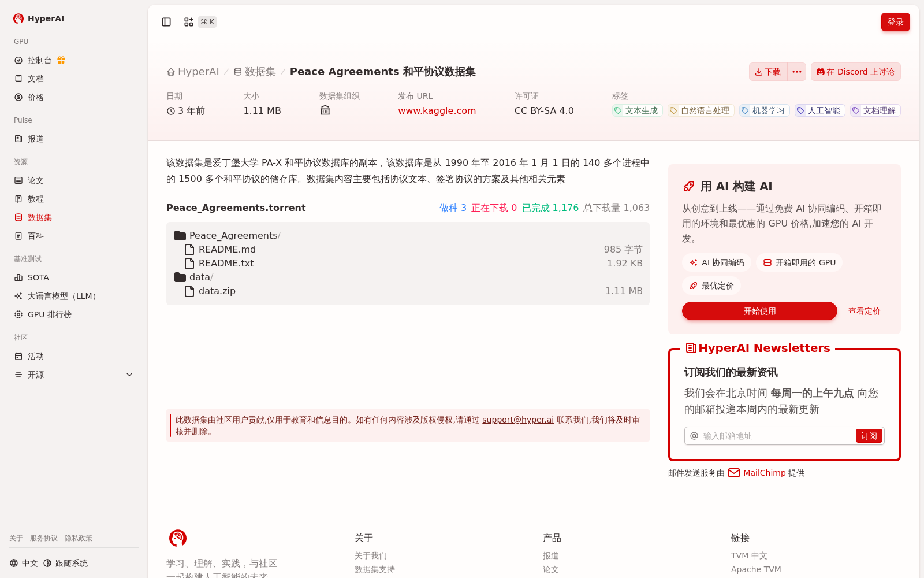
Task: Click the data folder entry
Action: pos(194,277)
